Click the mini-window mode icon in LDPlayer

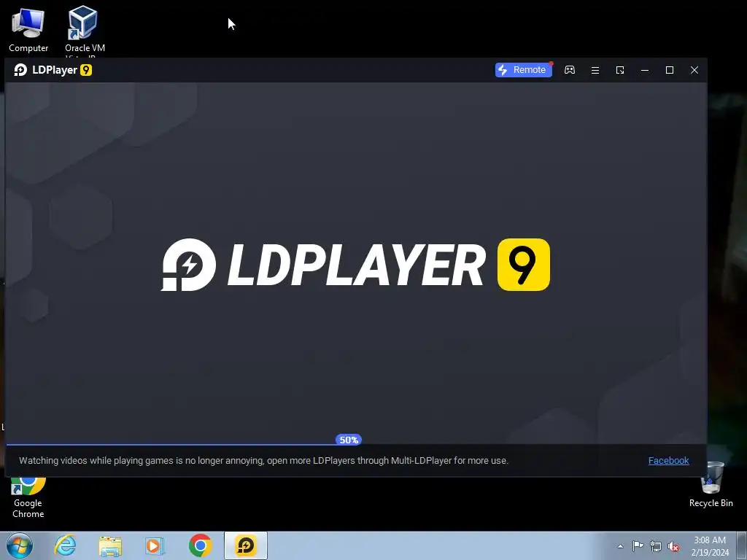click(x=620, y=70)
